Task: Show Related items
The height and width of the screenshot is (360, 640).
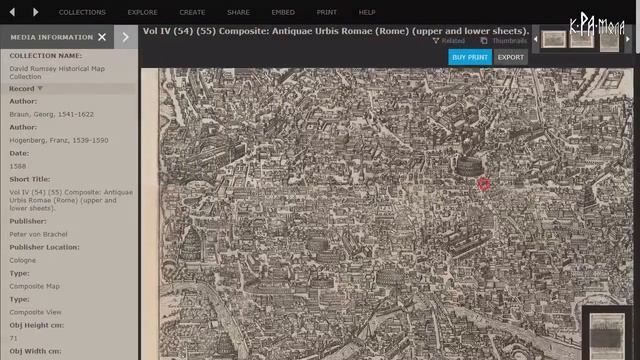Action: pos(453,41)
